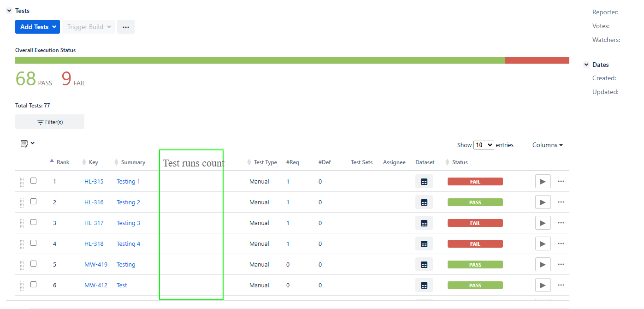Viewport: 644px width, 309px height.
Task: Open issue HL-315 link
Action: coord(94,182)
